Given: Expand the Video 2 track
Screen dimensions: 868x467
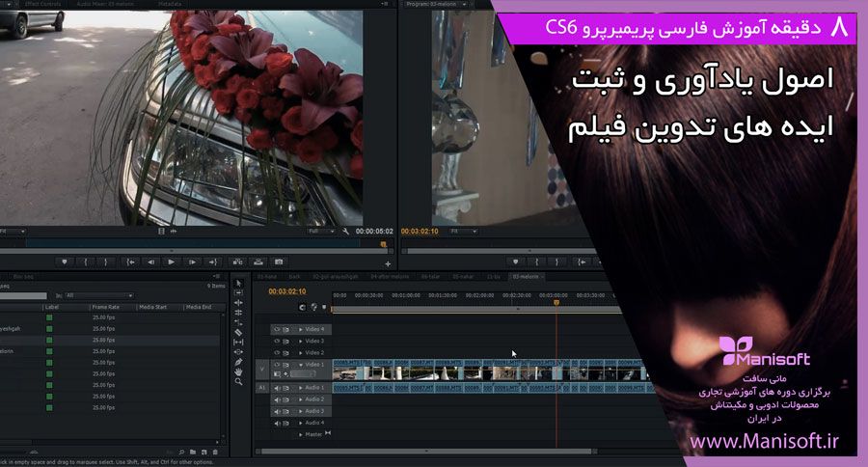Looking at the screenshot, I should click(301, 352).
